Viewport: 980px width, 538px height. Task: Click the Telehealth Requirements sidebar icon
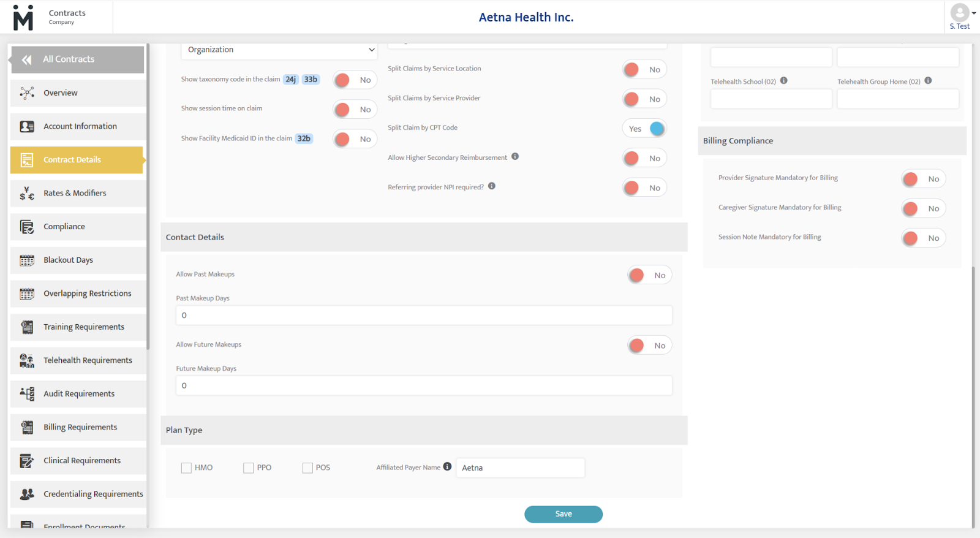27,361
